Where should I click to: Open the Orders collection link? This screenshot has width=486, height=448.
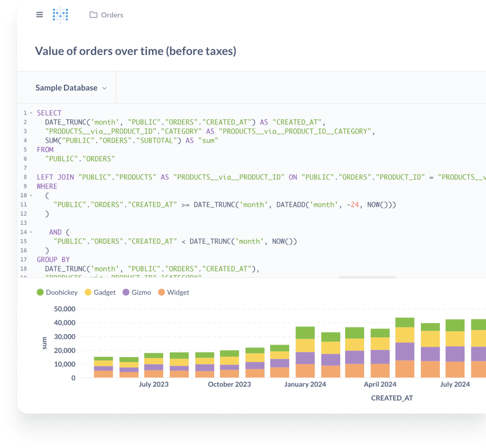coord(112,15)
